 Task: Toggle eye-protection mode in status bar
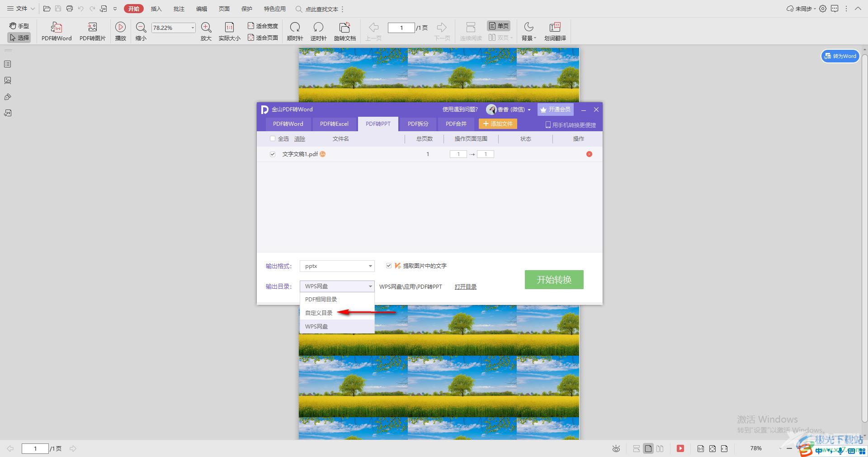(x=616, y=448)
